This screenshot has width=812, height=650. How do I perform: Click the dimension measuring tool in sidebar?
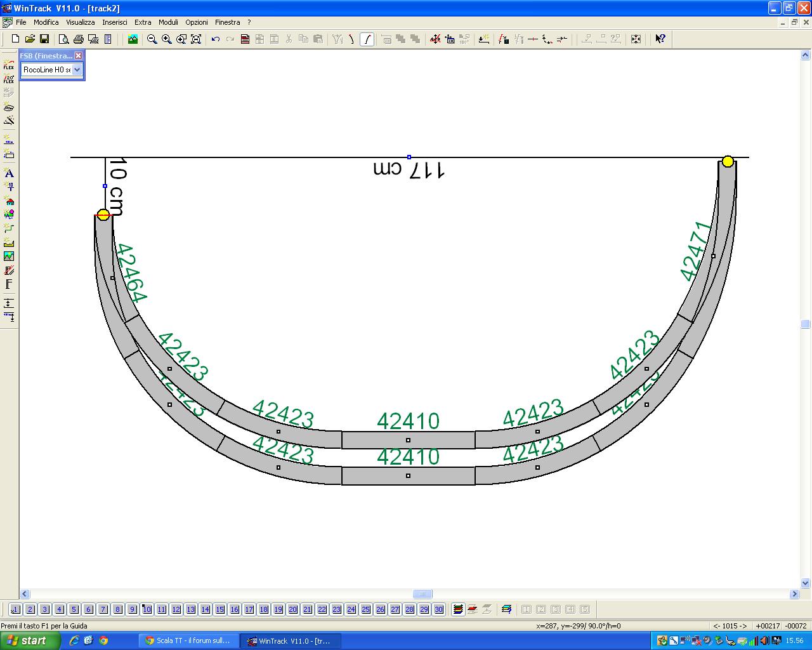pos(9,303)
